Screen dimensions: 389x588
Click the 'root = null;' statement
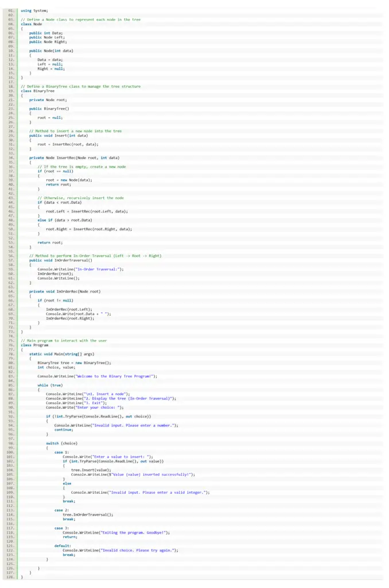click(50, 117)
